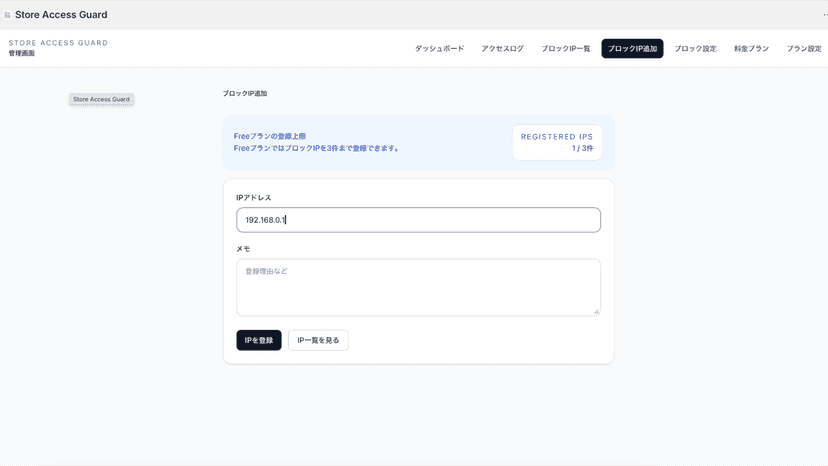Click the IPを登録 button
This screenshot has height=466, width=828.
[x=259, y=340]
